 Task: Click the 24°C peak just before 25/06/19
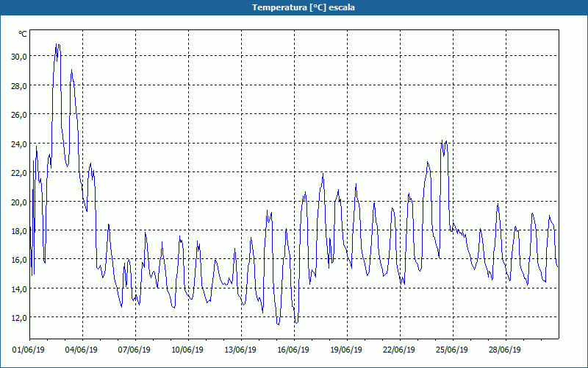(x=444, y=142)
